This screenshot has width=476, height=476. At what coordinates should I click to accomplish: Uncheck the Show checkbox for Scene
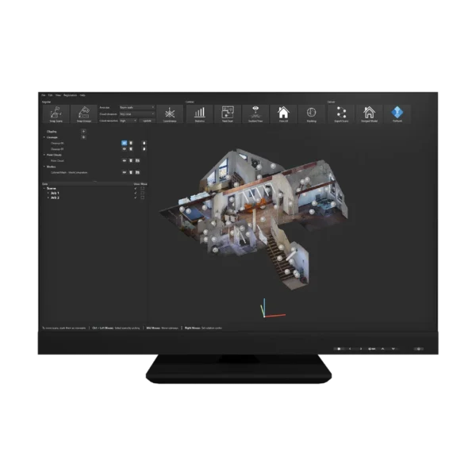(x=136, y=189)
